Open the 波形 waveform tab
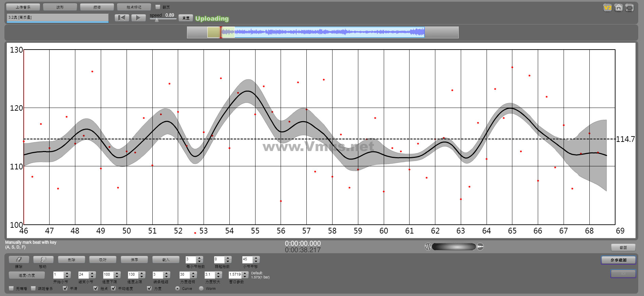 (x=60, y=7)
